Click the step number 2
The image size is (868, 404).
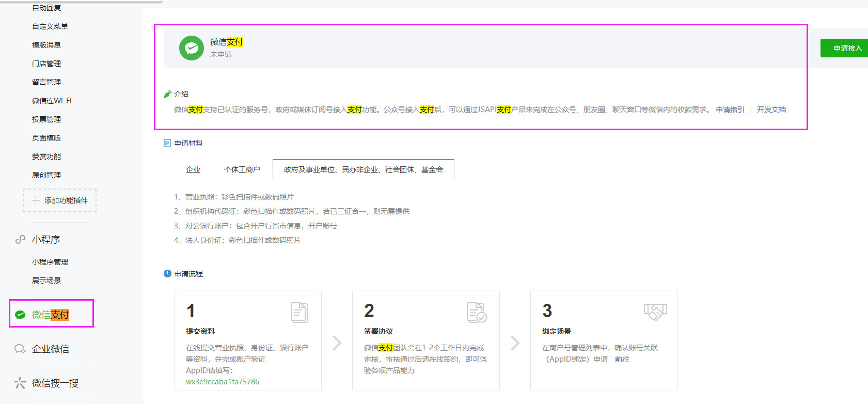369,311
